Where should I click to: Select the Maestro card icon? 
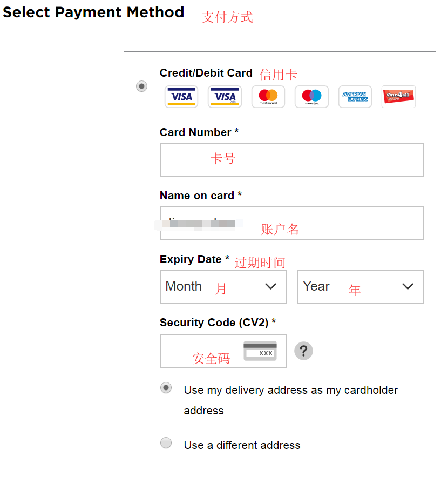point(311,97)
